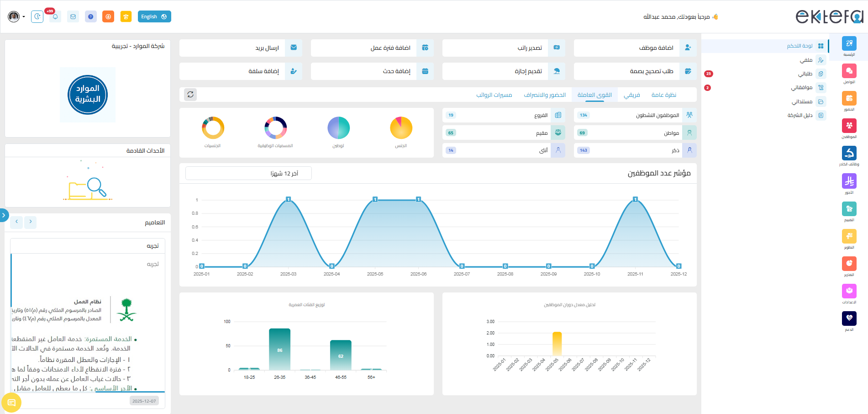Click the الموارد البشرية company logo image

coord(88,95)
